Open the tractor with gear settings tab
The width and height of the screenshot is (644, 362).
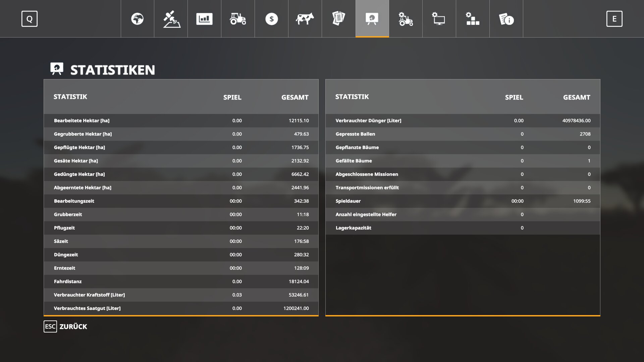pyautogui.click(x=406, y=19)
